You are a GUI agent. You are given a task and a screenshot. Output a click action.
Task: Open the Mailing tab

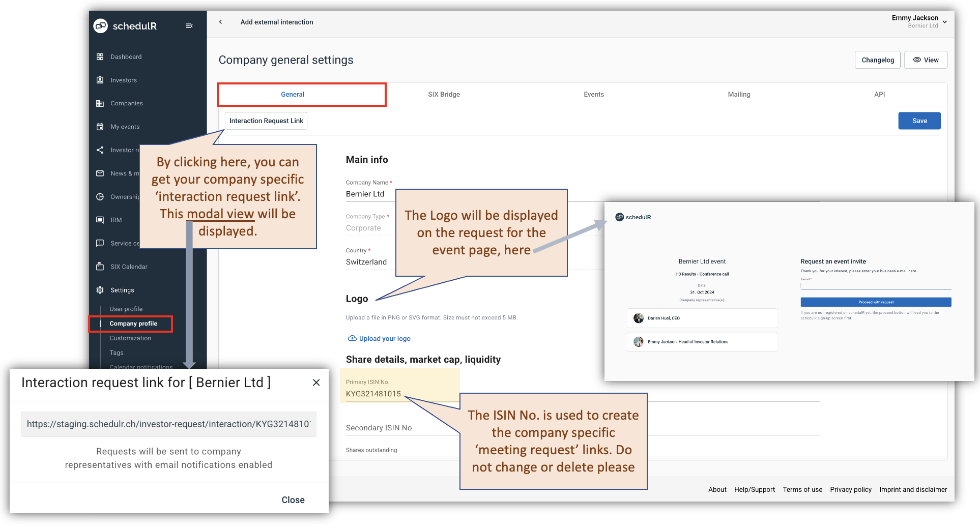click(739, 94)
